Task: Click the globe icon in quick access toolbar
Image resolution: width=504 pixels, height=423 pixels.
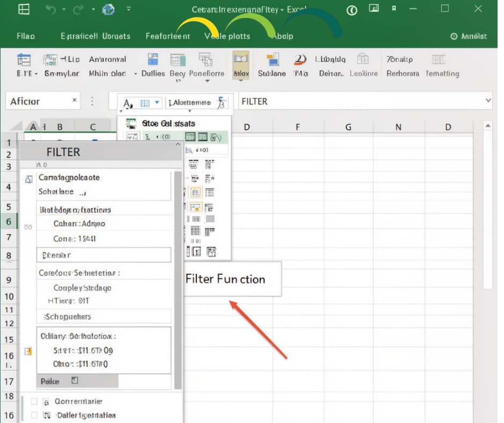Action: click(x=108, y=9)
